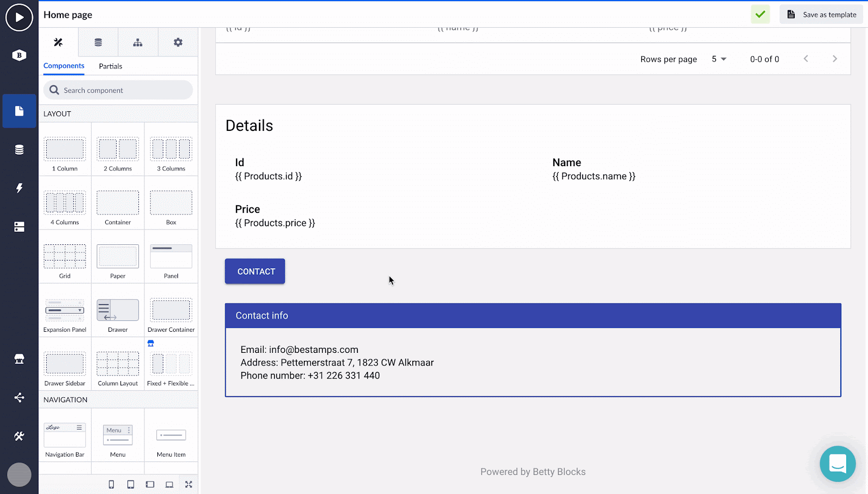Expand the Rows per page dropdown

pos(719,59)
